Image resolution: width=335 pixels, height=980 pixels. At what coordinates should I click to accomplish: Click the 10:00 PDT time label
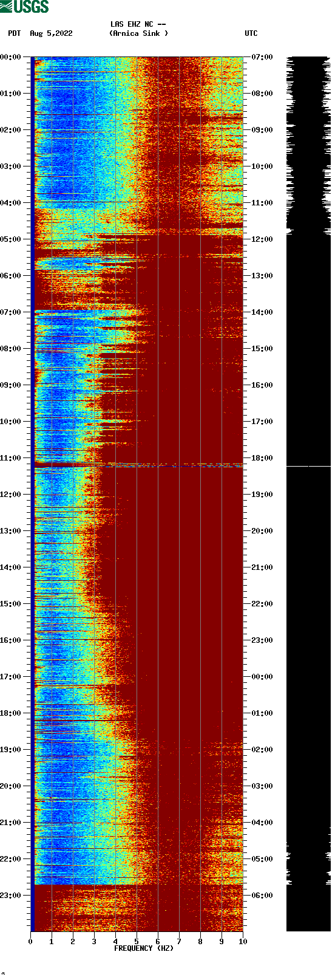tap(11, 422)
